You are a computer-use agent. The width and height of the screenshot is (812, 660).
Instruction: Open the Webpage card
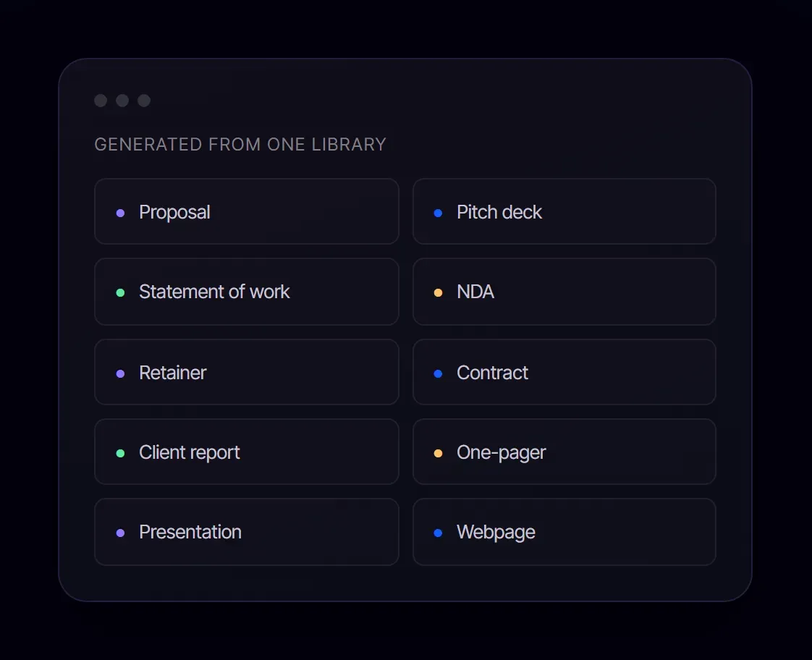(x=564, y=532)
